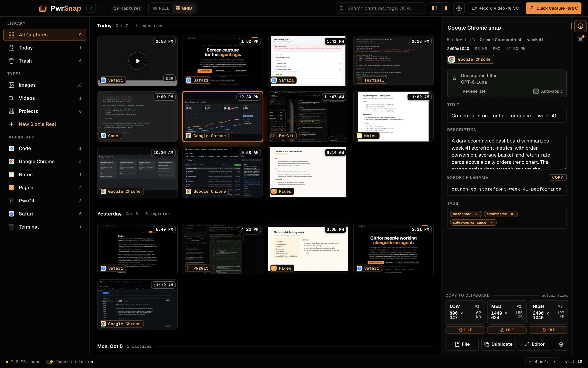The width and height of the screenshot is (588, 368).
Task: Filter by PwrGit source app
Action: 45,201
